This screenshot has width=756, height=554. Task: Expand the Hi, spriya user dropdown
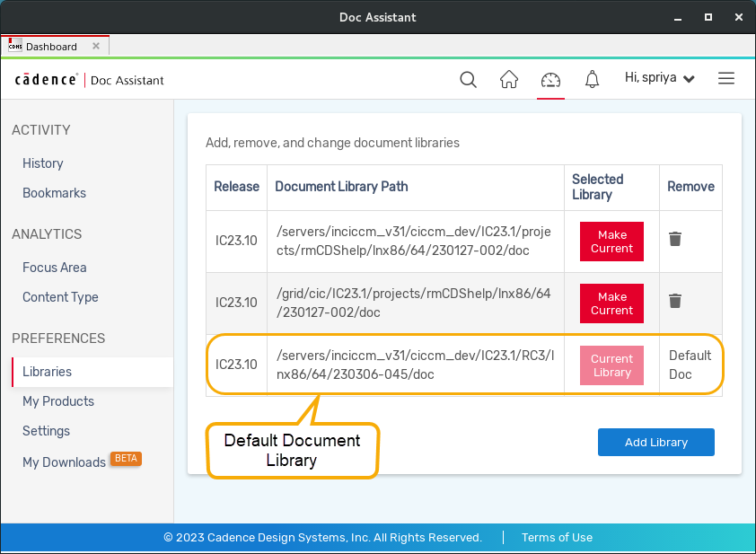[x=660, y=78]
